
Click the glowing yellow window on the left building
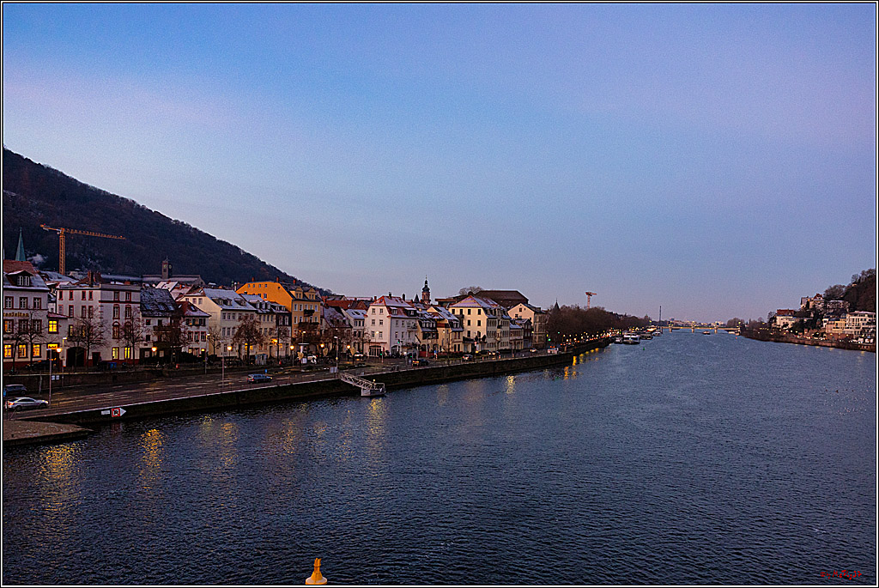tap(53, 326)
